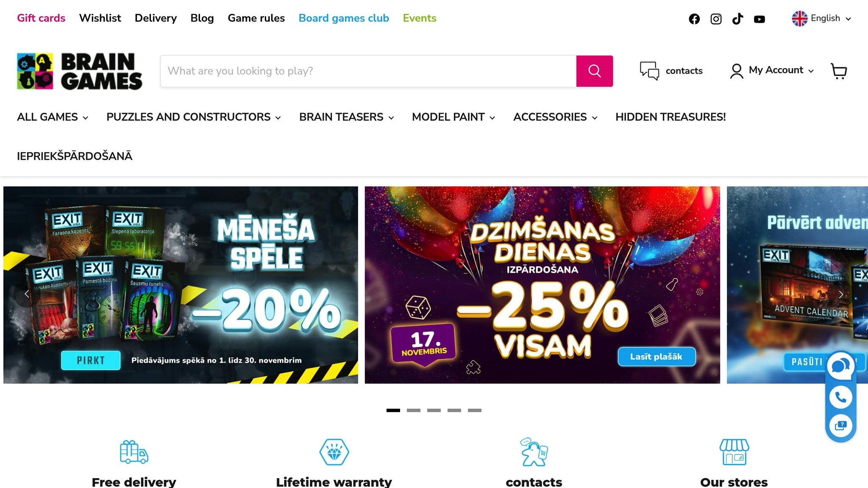This screenshot has height=488, width=868.
Task: Expand the ALL GAMES menu
Action: (x=53, y=117)
